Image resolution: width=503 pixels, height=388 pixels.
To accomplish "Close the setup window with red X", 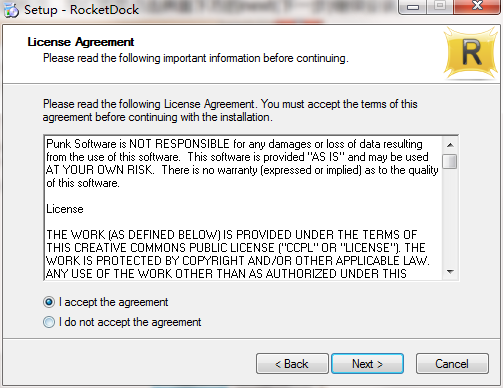I will (477, 7).
